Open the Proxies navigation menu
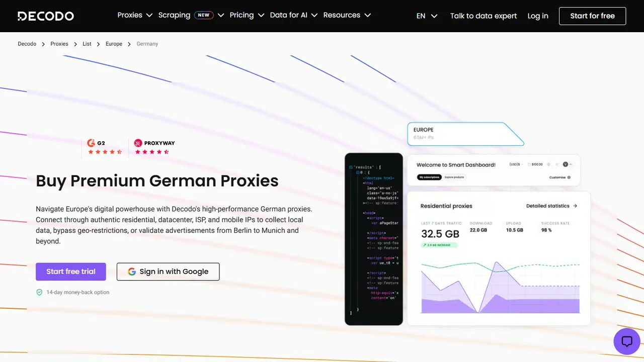 [135, 15]
